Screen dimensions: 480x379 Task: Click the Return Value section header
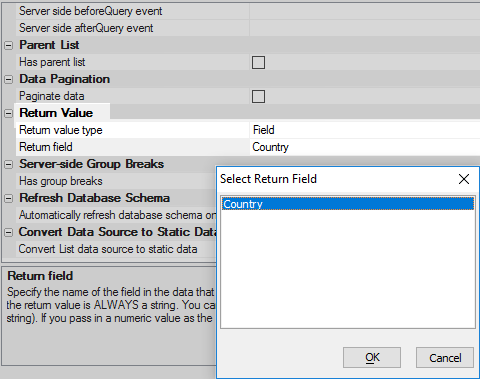pos(56,113)
